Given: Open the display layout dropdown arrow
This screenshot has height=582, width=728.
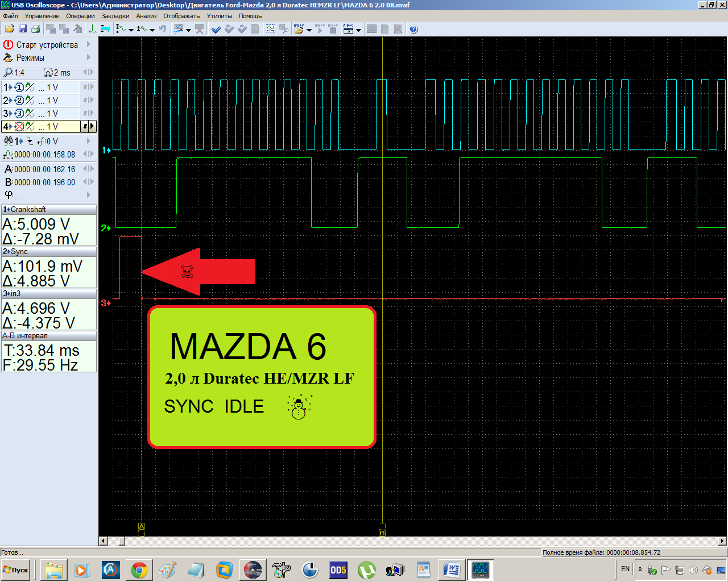Looking at the screenshot, I should coord(358,30).
